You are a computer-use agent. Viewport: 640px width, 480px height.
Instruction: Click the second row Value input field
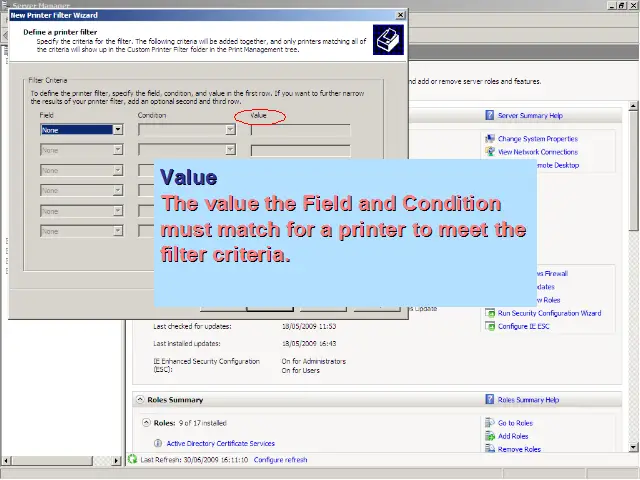coord(300,150)
